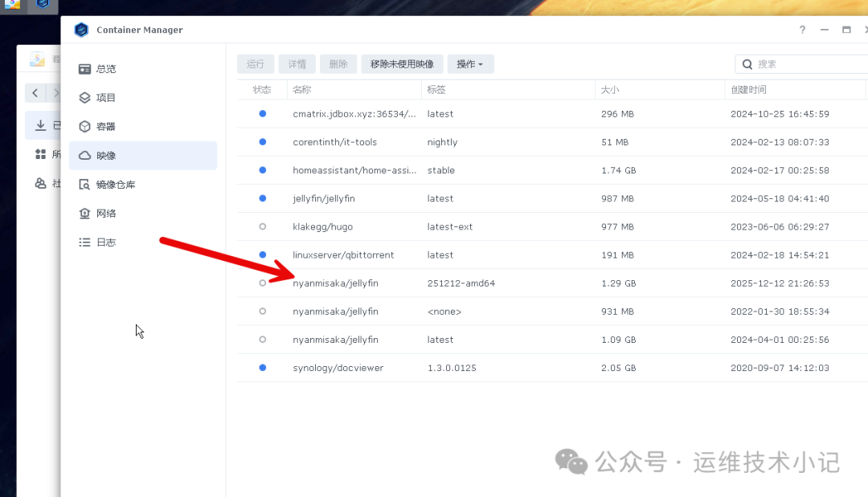Click 移除未使用映像 remove unused images button

pos(402,64)
